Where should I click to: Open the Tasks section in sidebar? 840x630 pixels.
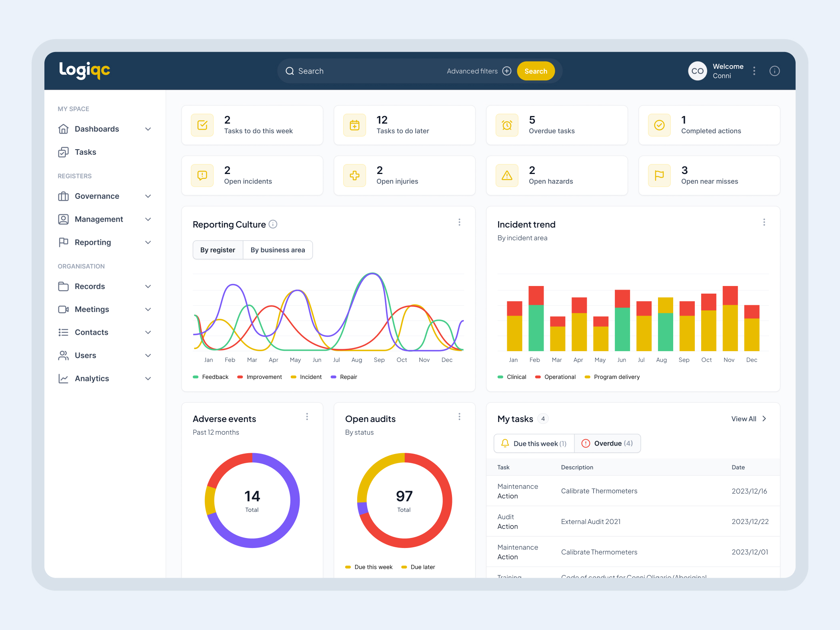[85, 152]
